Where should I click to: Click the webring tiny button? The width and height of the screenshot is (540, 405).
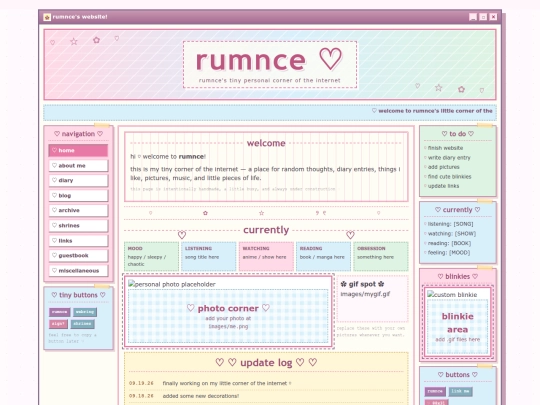pyautogui.click(x=85, y=312)
